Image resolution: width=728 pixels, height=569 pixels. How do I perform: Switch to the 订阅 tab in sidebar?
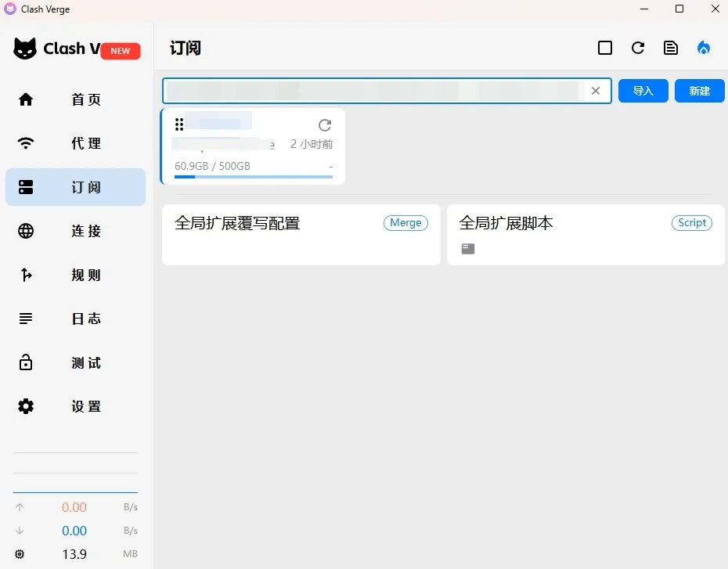[75, 187]
